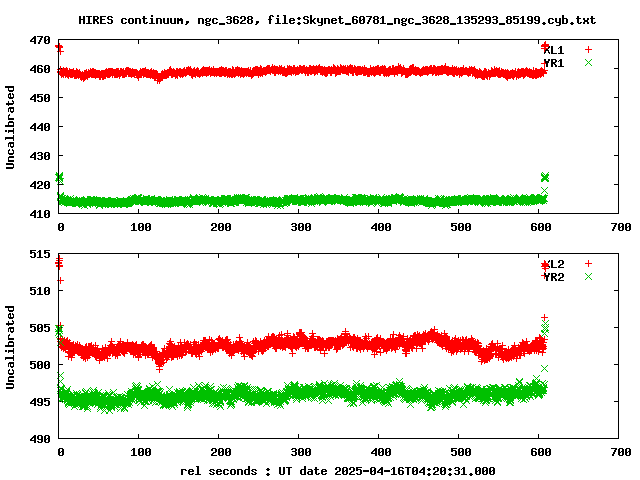640x480 pixels.
Task: Click the 450 tick label on top plot
Action: coord(40,98)
